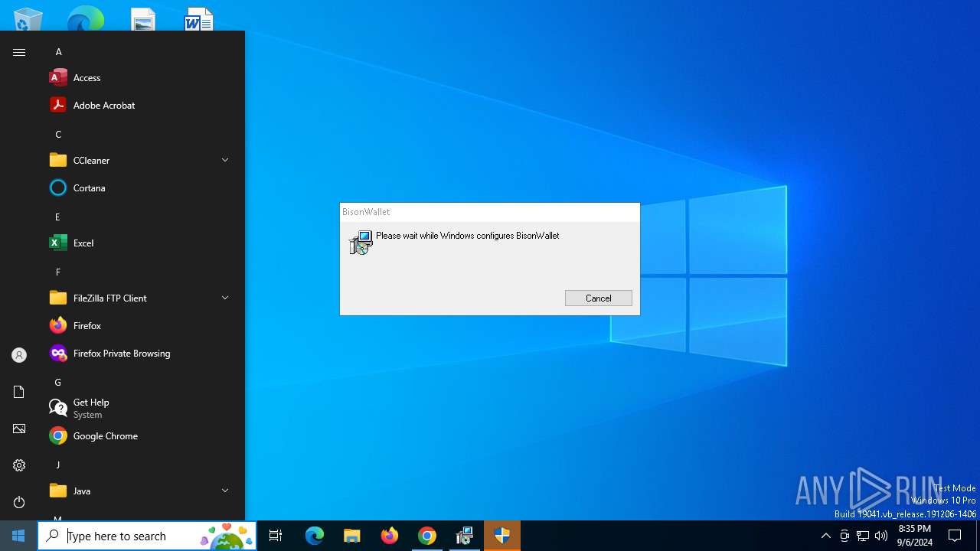
Task: Open the network icon in system tray
Action: (863, 536)
